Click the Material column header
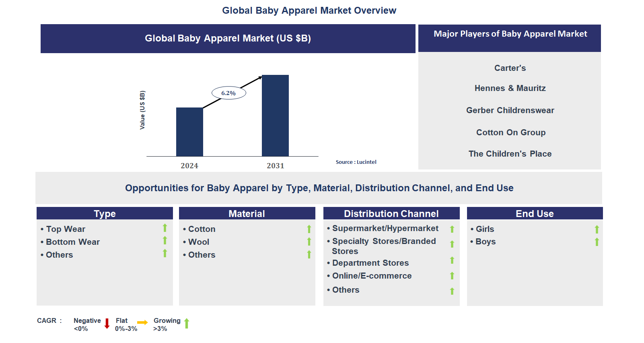Screen dimensions: 644x343 tap(247, 213)
